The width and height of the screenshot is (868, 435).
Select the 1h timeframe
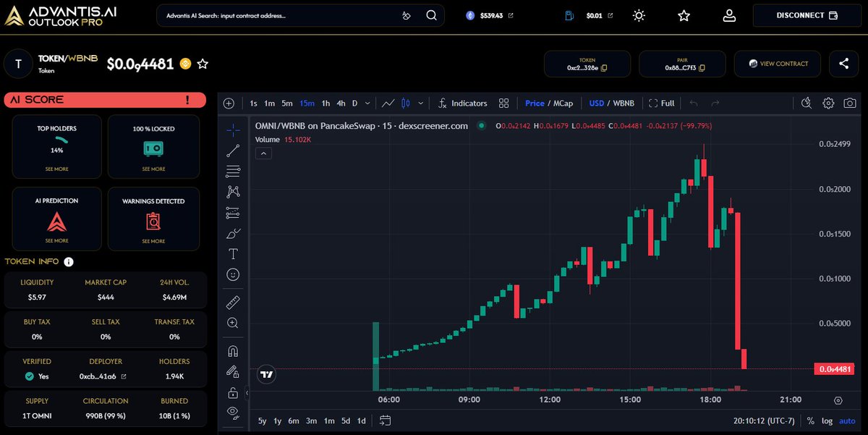[326, 104]
